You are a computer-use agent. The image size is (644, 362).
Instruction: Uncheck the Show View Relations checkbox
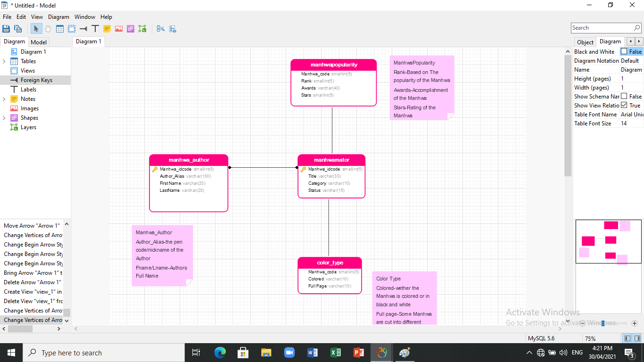click(x=624, y=105)
